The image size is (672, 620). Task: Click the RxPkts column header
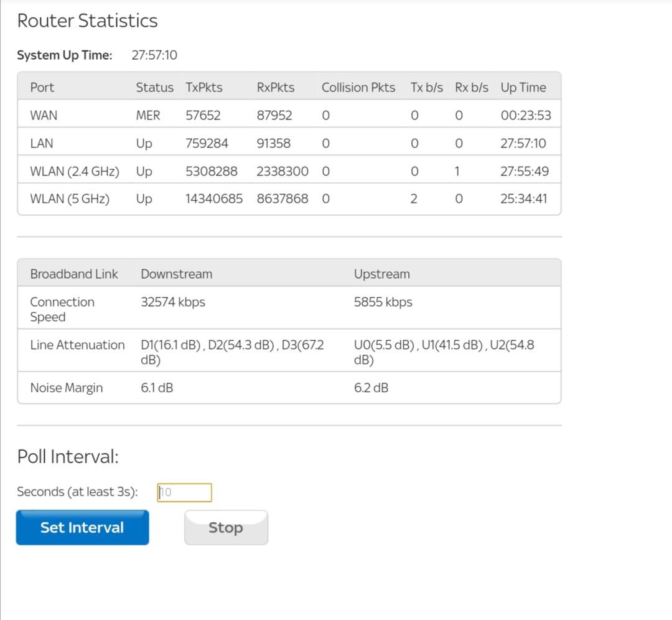coord(275,88)
